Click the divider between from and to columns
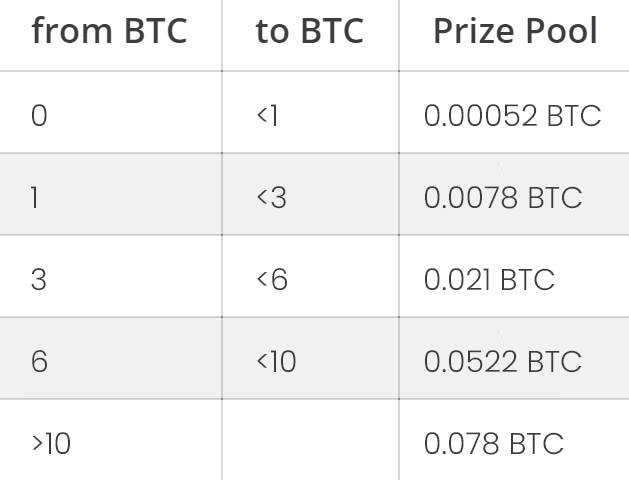The image size is (629, 497). [222, 240]
